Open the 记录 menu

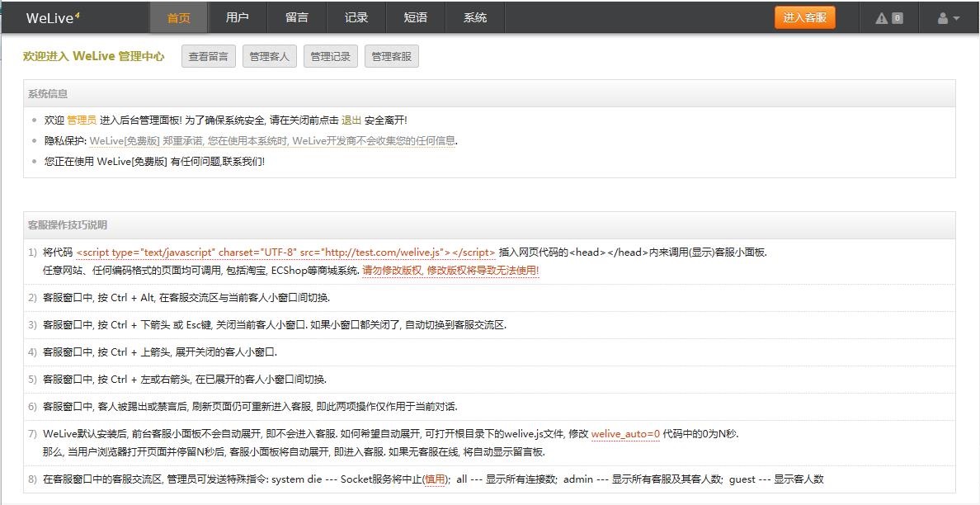click(356, 17)
